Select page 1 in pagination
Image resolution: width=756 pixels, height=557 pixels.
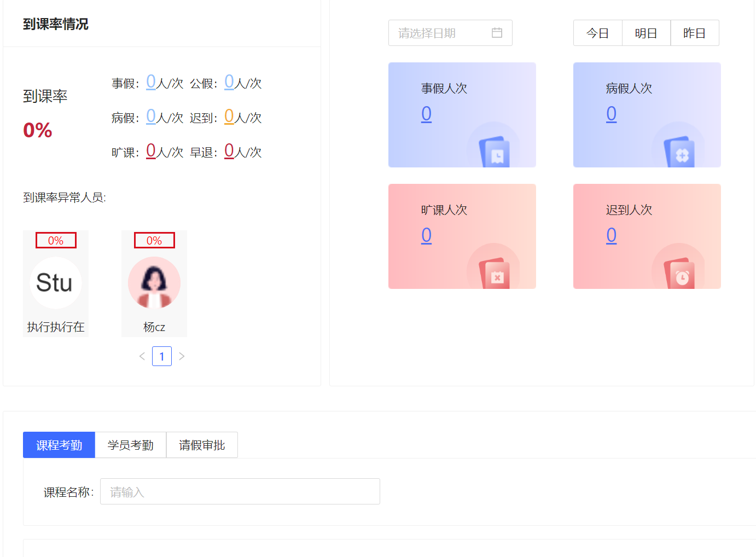pos(162,356)
